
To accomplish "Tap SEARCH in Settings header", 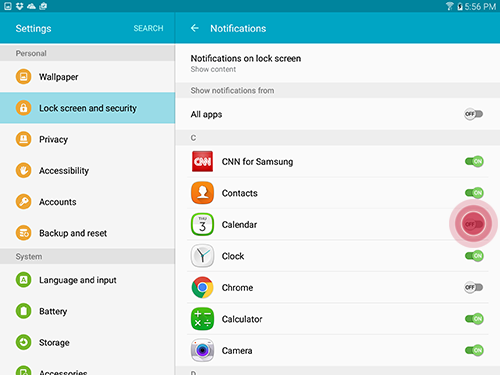I will coord(148,28).
